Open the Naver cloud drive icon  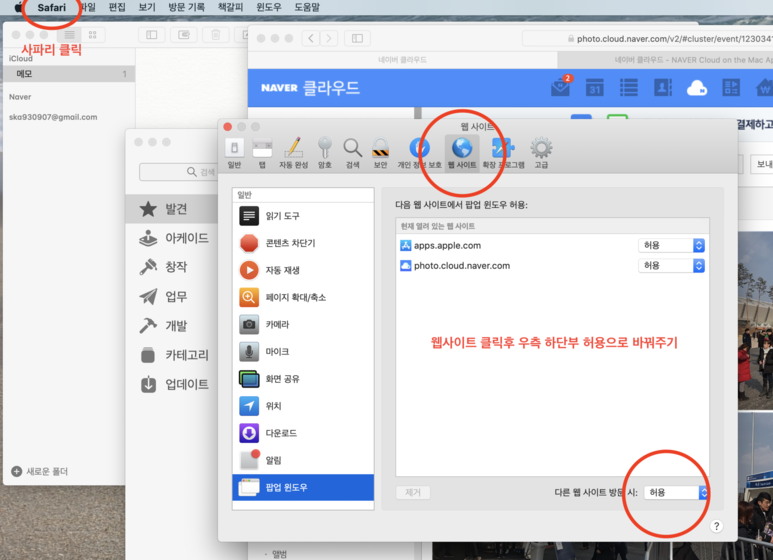pyautogui.click(x=697, y=88)
